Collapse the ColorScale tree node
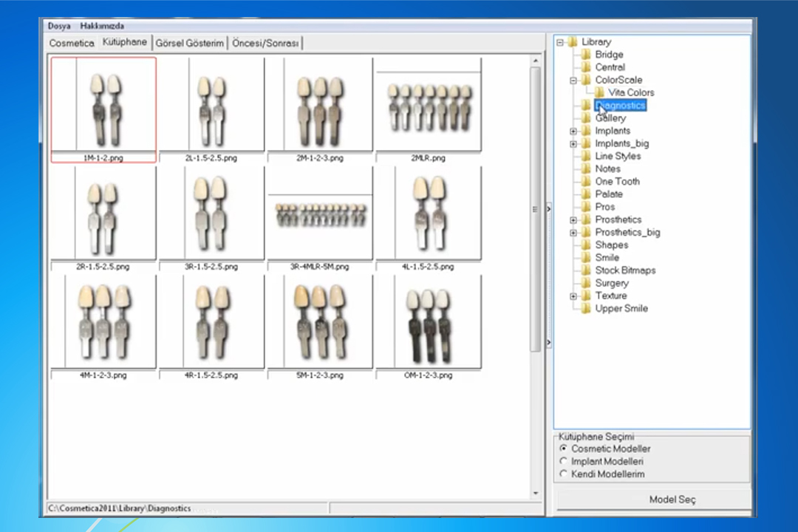The width and height of the screenshot is (798, 532). (x=573, y=81)
